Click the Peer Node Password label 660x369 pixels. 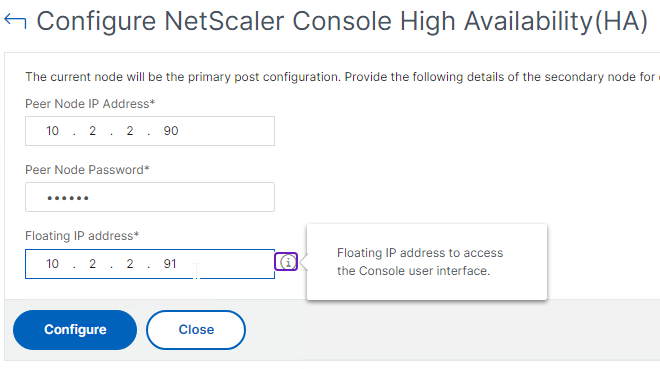click(87, 170)
